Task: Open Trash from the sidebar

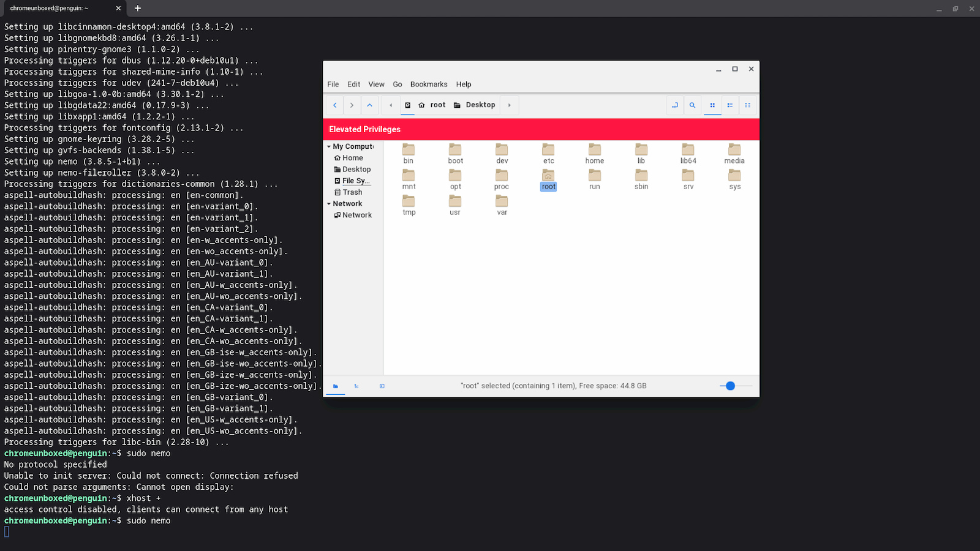Action: point(349,192)
